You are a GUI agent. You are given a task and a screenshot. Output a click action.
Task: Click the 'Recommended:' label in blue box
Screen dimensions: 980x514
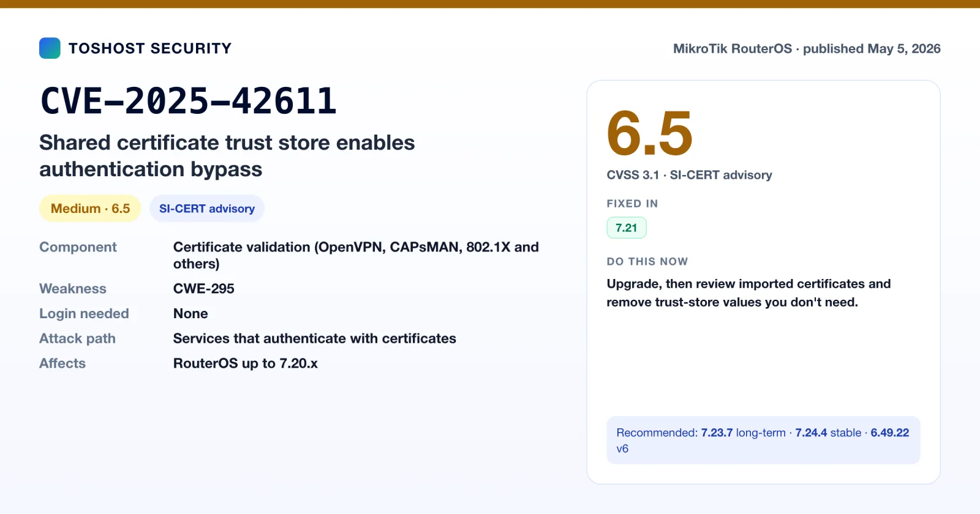coord(657,433)
